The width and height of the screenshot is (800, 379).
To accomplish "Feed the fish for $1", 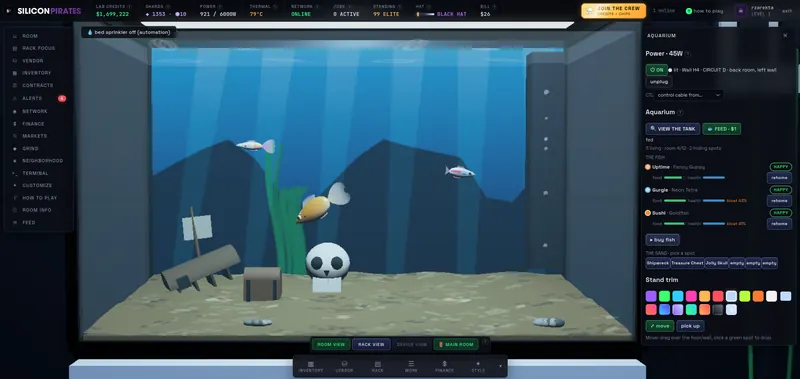I will tap(721, 129).
